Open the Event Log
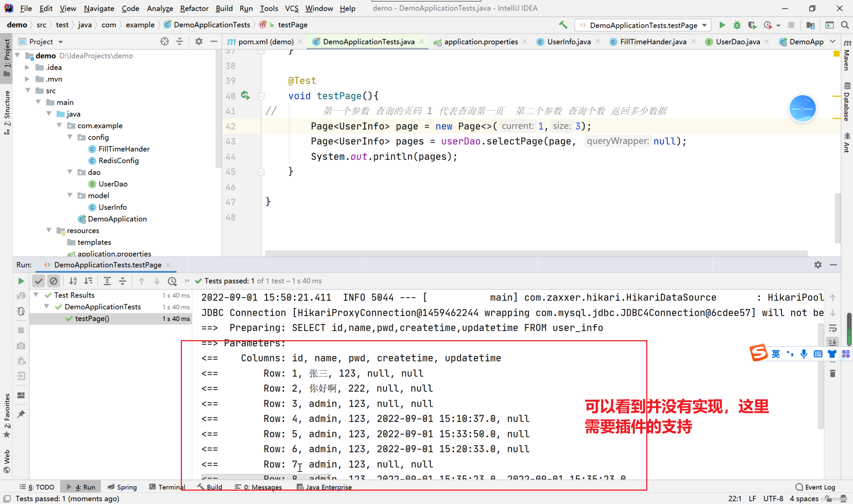Viewport: 853px width, 504px height. [x=816, y=487]
